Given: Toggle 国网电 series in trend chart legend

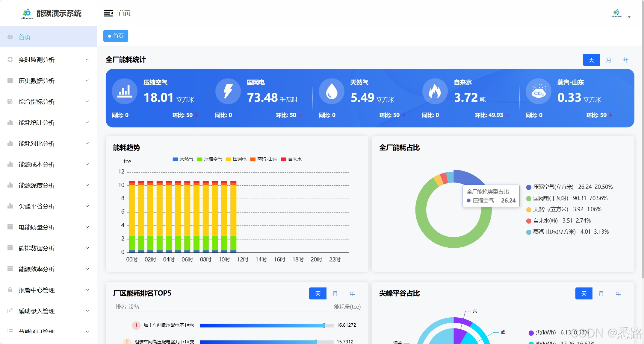Looking at the screenshot, I should (x=236, y=159).
